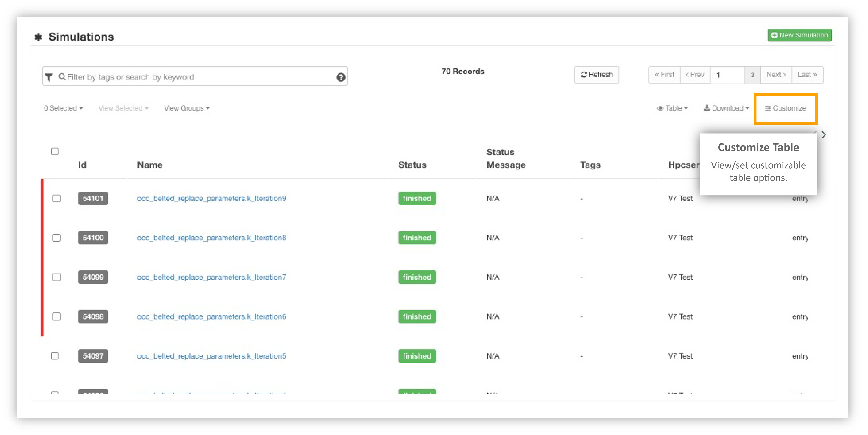Click the filter funnel icon

click(x=49, y=77)
